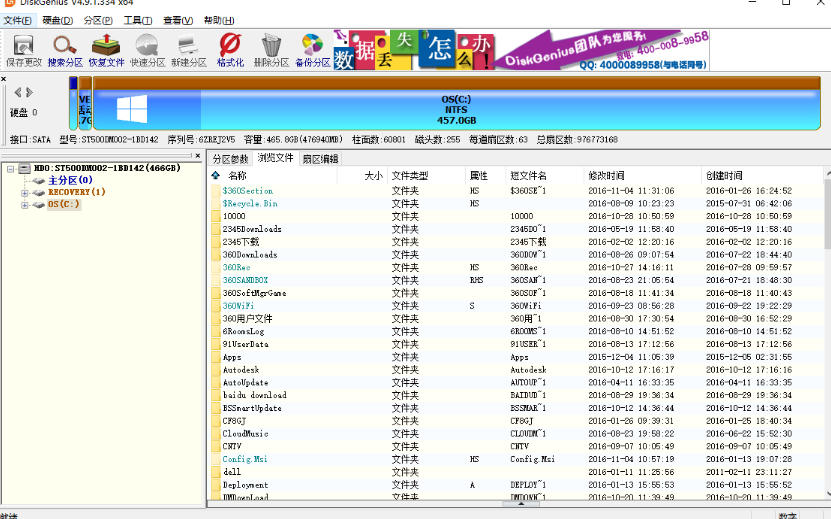Close the left tree panel
The image size is (831, 519).
point(198,156)
